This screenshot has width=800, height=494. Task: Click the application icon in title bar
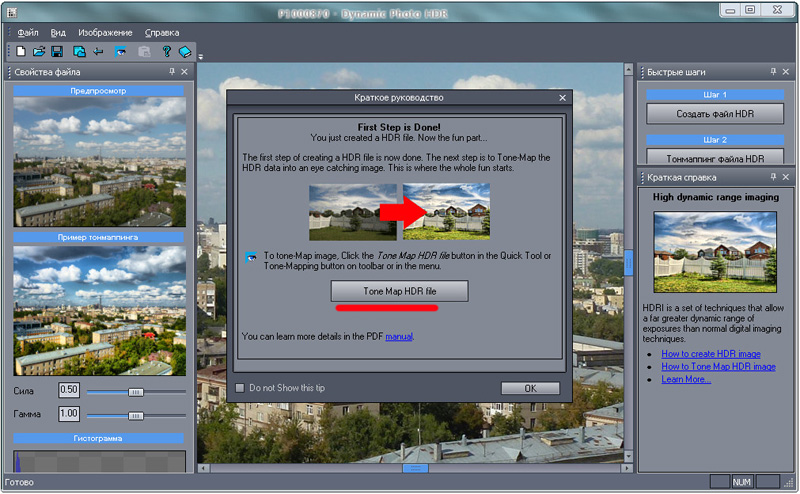[x=12, y=12]
